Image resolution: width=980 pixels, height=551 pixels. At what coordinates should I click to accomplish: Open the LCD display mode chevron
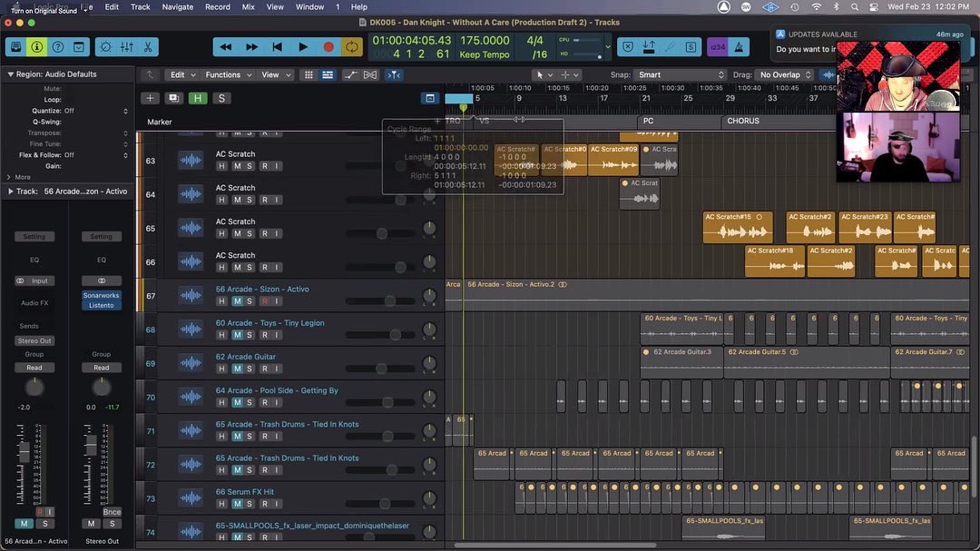607,47
